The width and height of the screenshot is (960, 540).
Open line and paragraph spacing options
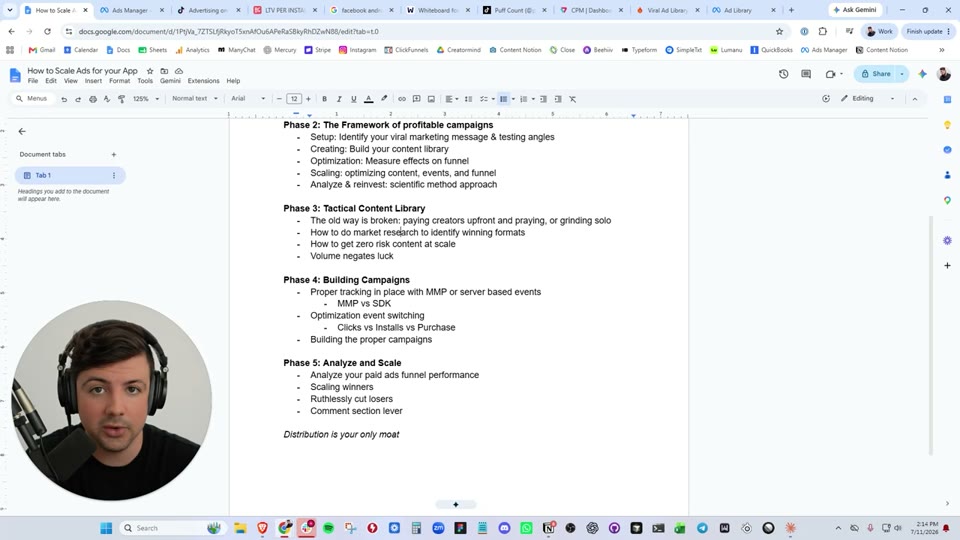tap(468, 99)
